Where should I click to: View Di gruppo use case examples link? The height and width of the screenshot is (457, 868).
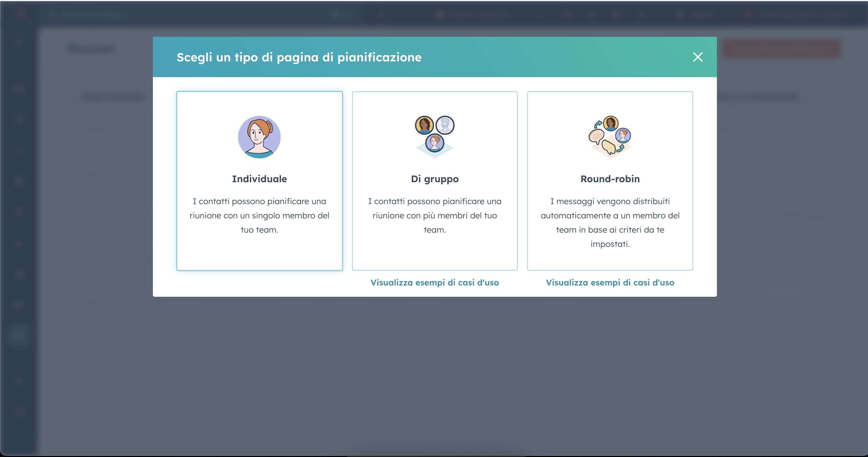tap(435, 283)
